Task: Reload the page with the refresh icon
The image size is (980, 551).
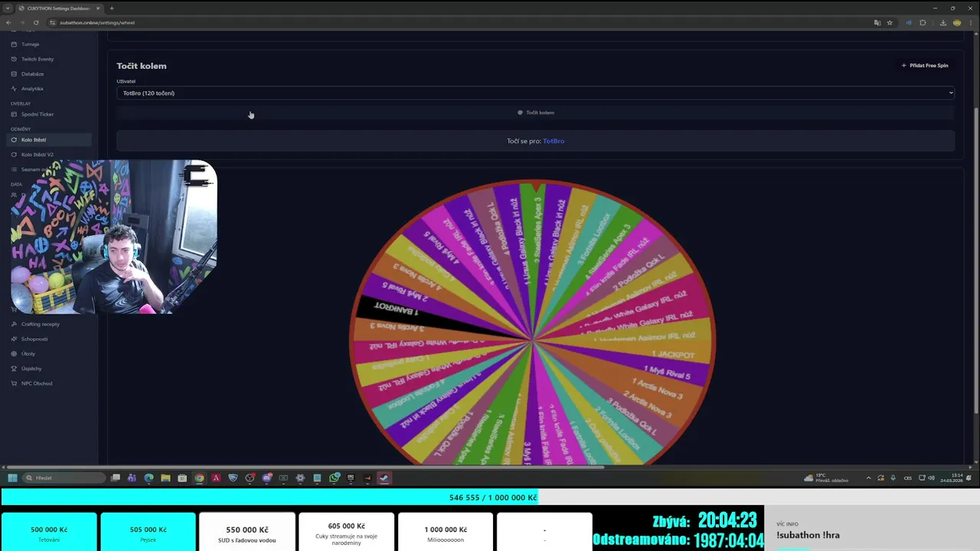Action: [36, 22]
